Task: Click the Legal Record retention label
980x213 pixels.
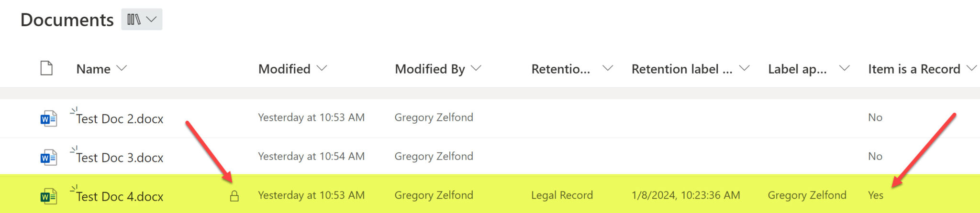Action: [562, 195]
